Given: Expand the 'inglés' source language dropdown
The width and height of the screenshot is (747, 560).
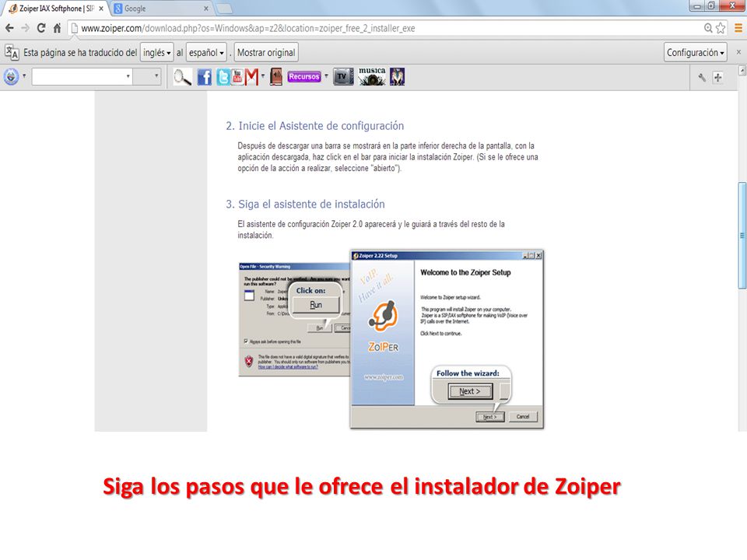Looking at the screenshot, I should (156, 52).
